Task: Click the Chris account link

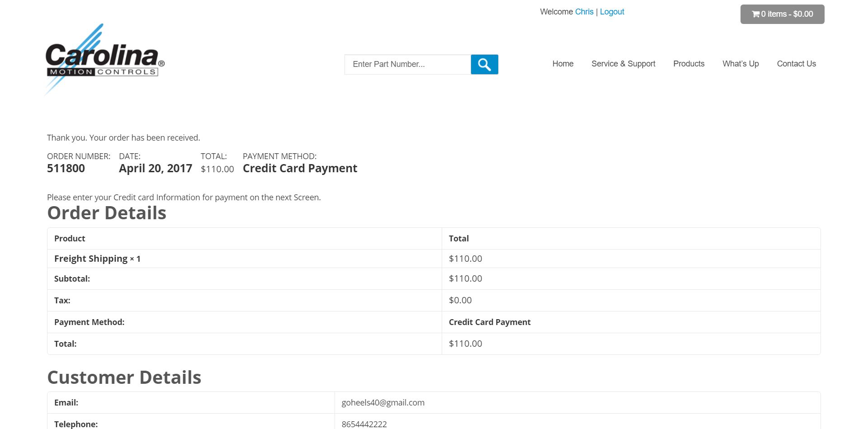Action: click(x=584, y=12)
